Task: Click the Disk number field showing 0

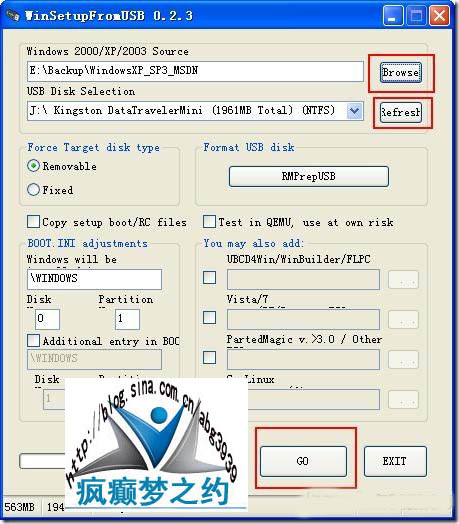Action: pyautogui.click(x=47, y=319)
